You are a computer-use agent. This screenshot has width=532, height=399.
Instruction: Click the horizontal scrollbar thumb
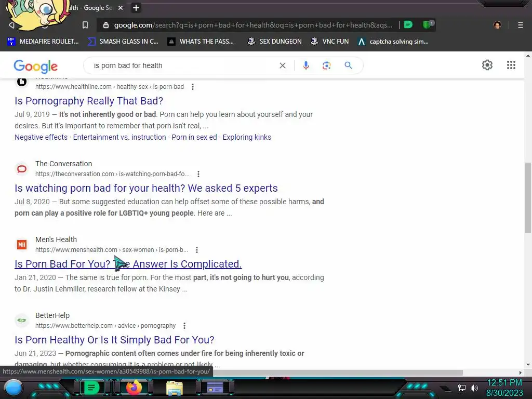click(x=338, y=373)
